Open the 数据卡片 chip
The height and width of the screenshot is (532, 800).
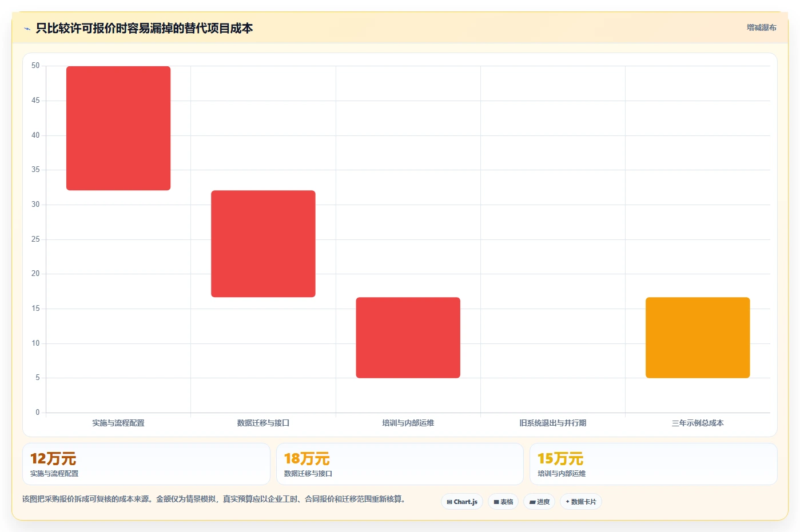pyautogui.click(x=581, y=502)
